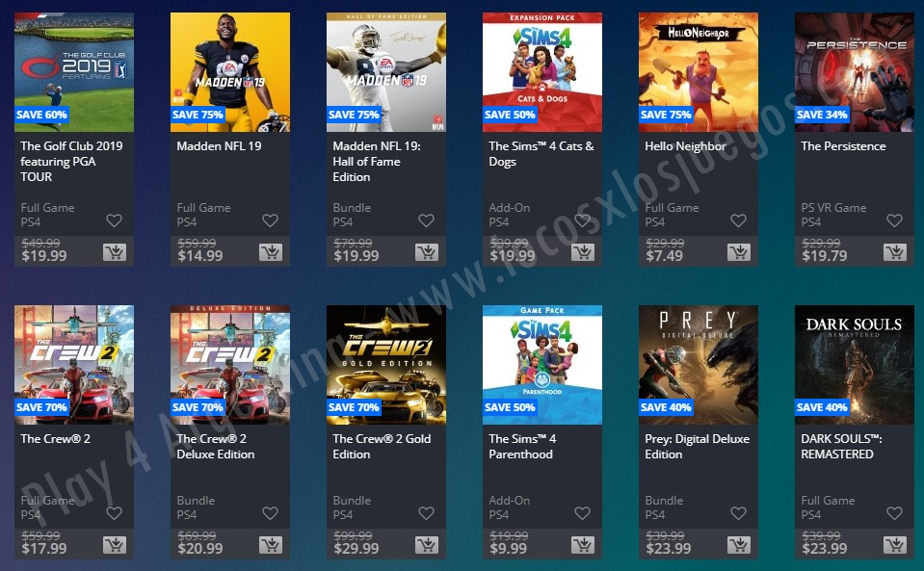Image resolution: width=924 pixels, height=571 pixels.
Task: Wishlist Prey Digital Deluxe Edition heart
Action: click(738, 513)
